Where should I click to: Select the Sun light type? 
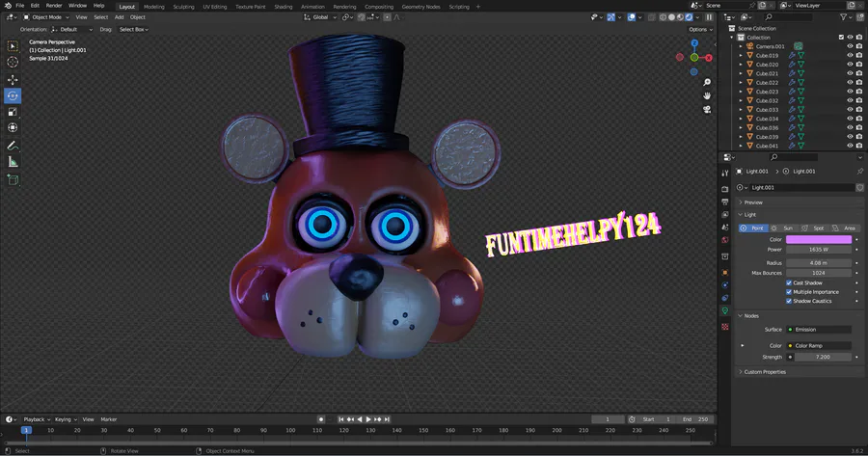click(783, 228)
